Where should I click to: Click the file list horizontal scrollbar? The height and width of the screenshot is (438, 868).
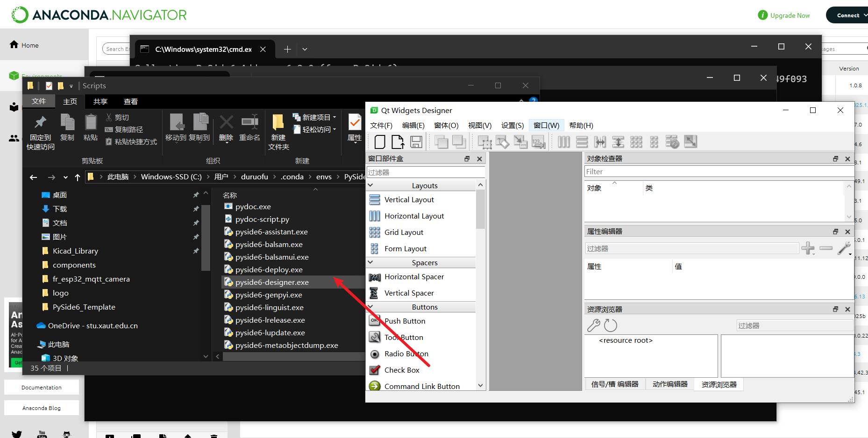[x=290, y=357]
